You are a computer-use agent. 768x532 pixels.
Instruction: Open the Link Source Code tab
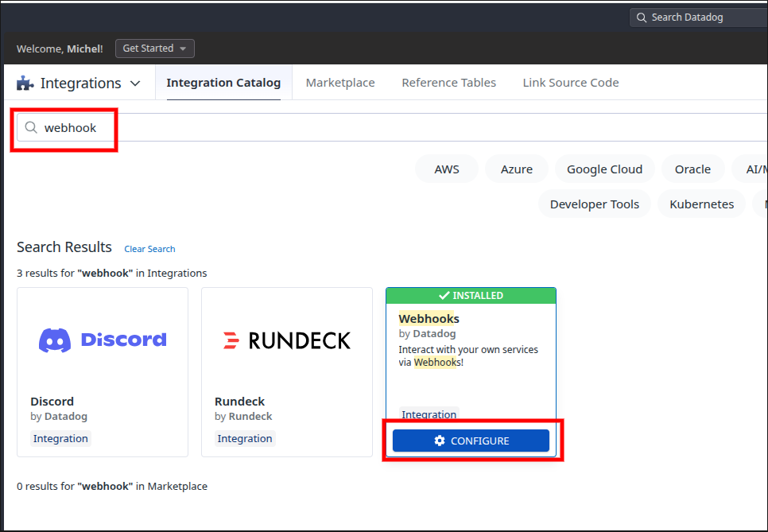[571, 83]
